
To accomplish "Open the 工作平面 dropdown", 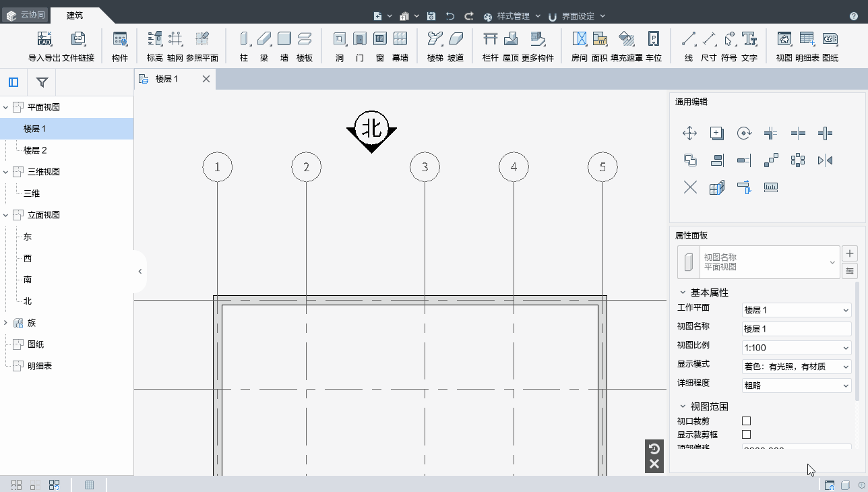I will point(797,310).
